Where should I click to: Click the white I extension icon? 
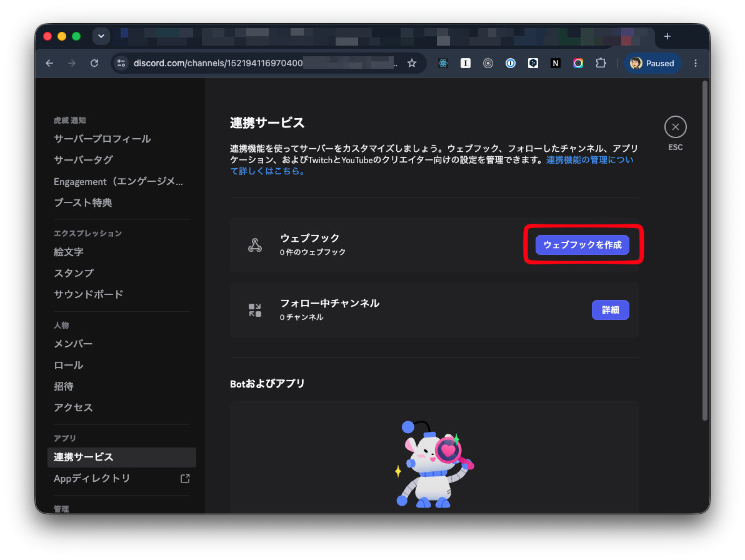pyautogui.click(x=466, y=63)
